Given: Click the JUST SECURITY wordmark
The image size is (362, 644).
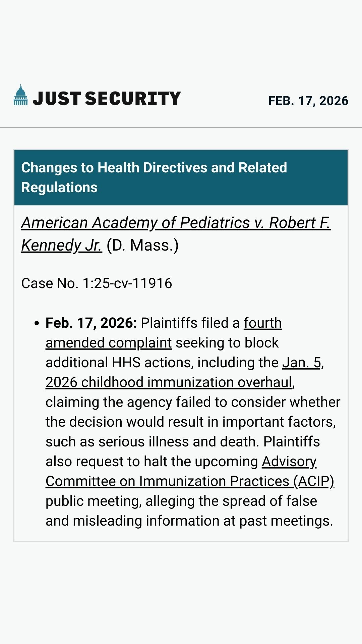Looking at the screenshot, I should coord(107,99).
